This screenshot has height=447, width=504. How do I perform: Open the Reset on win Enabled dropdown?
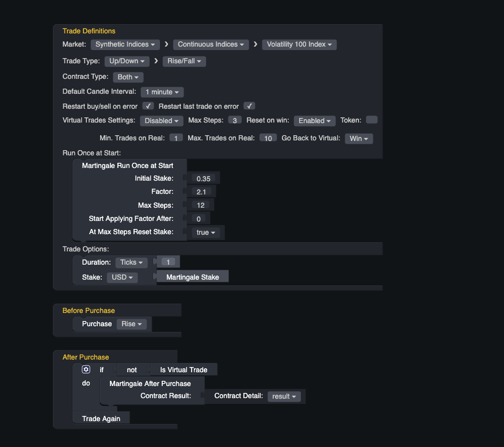click(x=314, y=121)
